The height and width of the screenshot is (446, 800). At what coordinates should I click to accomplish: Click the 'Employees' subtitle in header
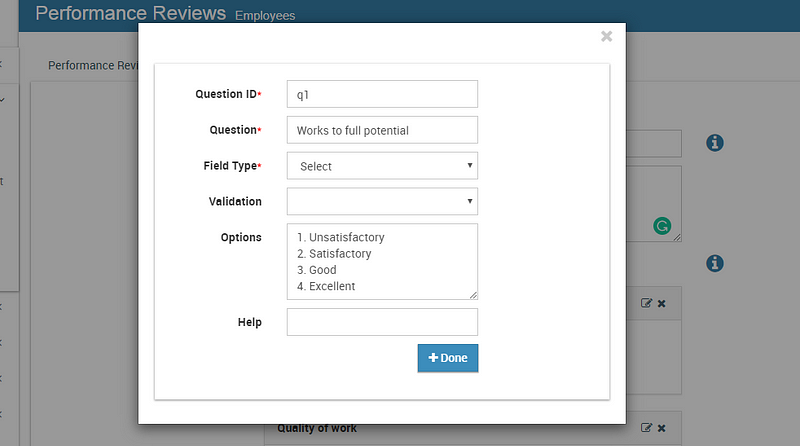point(265,16)
